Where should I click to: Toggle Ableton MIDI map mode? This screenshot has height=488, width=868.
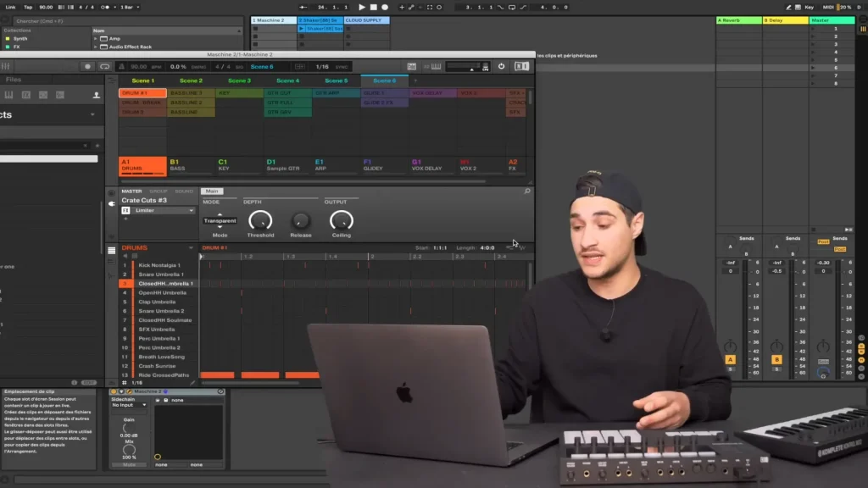828,7
